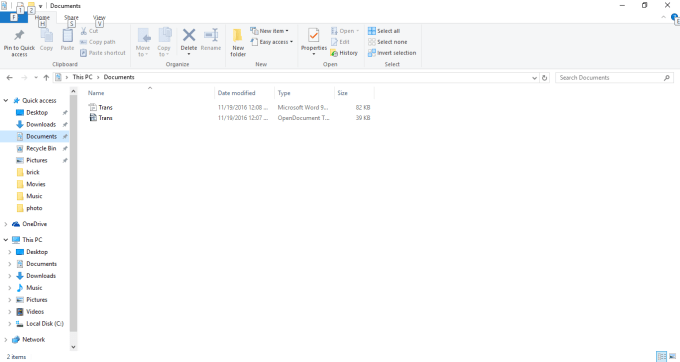Click the Paste ribbon icon

click(x=67, y=40)
